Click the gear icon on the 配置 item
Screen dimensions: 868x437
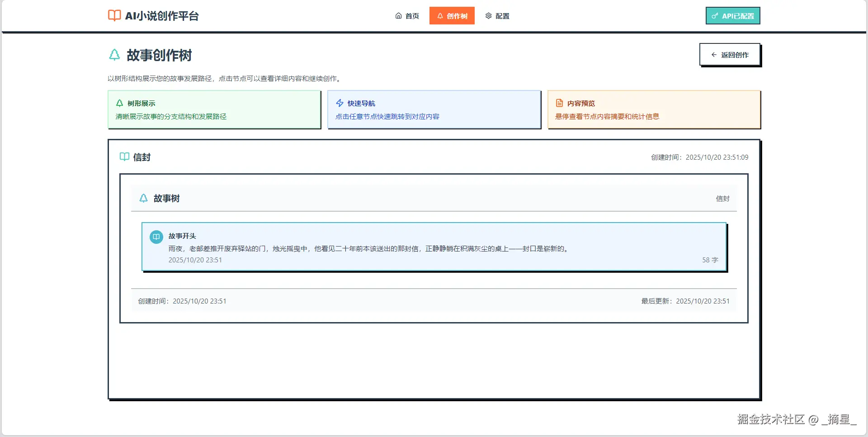tap(488, 16)
